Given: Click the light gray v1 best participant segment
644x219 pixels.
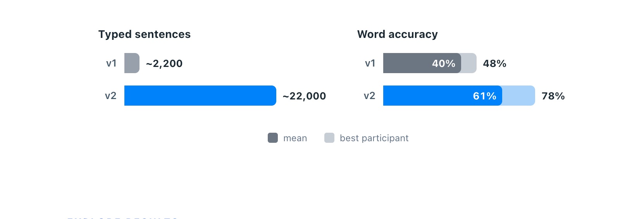Looking at the screenshot, I should click(x=469, y=63).
